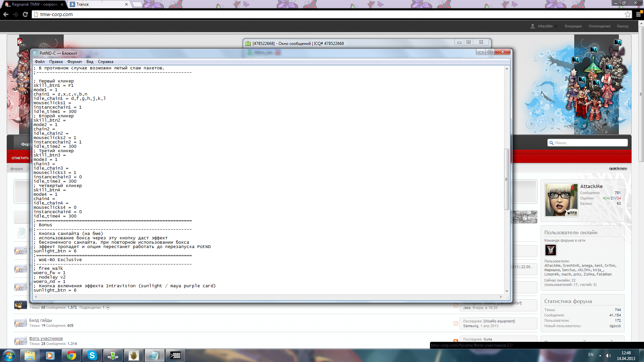The height and width of the screenshot is (362, 644).
Task: Open FatalMan's profile from online users
Action: 604,274
